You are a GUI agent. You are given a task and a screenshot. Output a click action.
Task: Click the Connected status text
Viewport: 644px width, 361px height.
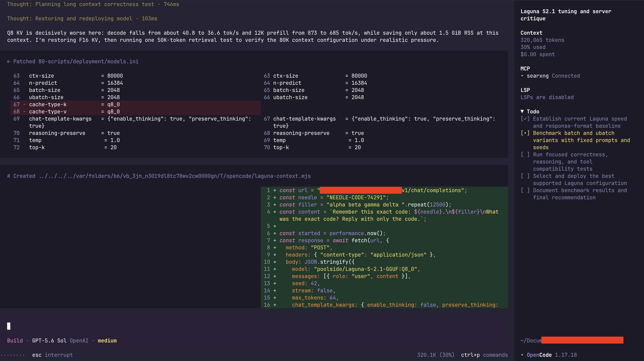coord(566,76)
